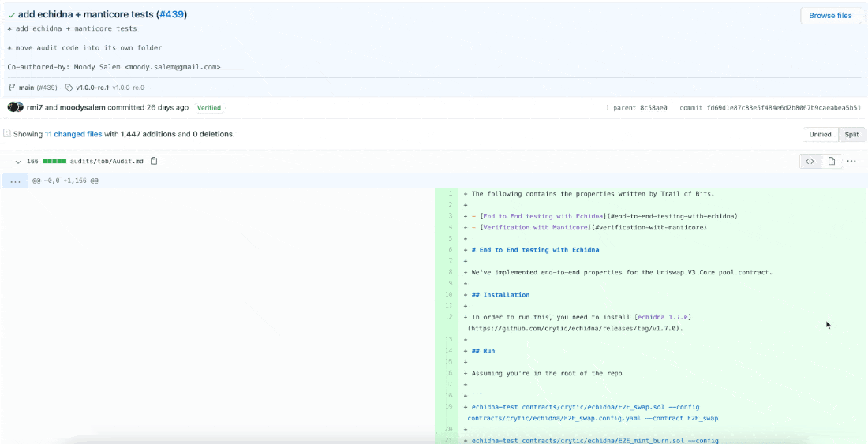
Task: Copy the Audit.md file path
Action: (x=154, y=161)
